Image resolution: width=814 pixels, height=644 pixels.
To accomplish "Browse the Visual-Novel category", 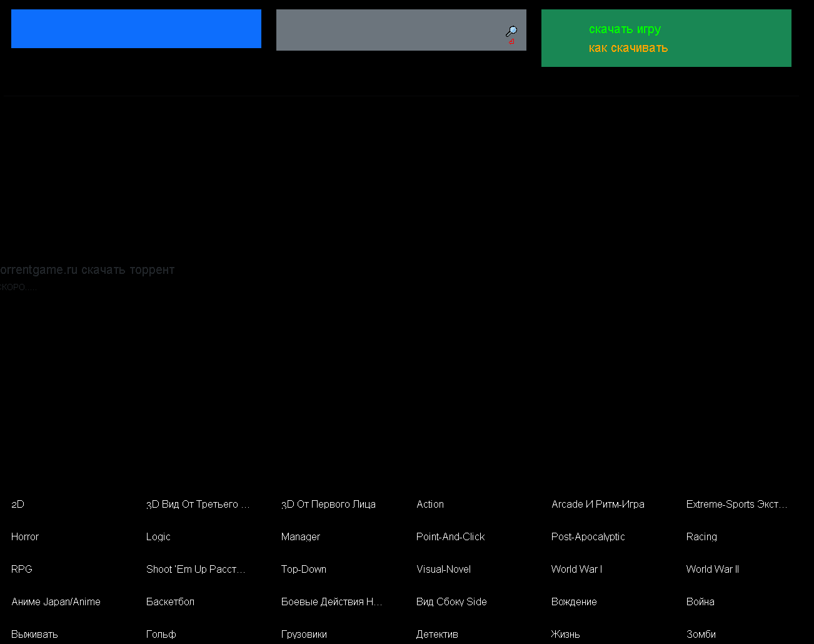I will tap(443, 570).
